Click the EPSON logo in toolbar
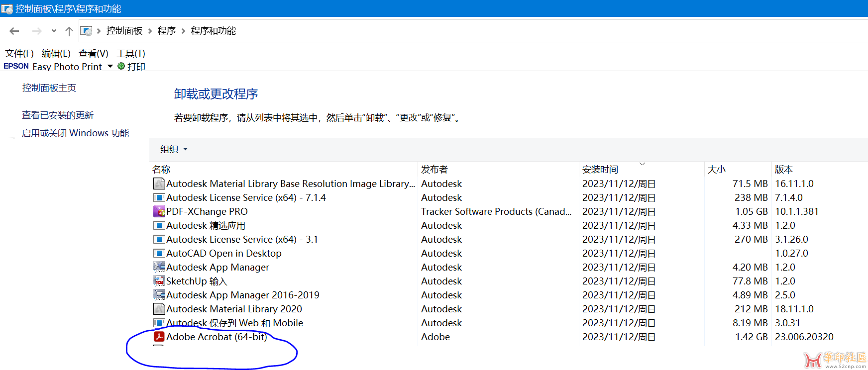Viewport: 868px width, 370px height. point(16,66)
